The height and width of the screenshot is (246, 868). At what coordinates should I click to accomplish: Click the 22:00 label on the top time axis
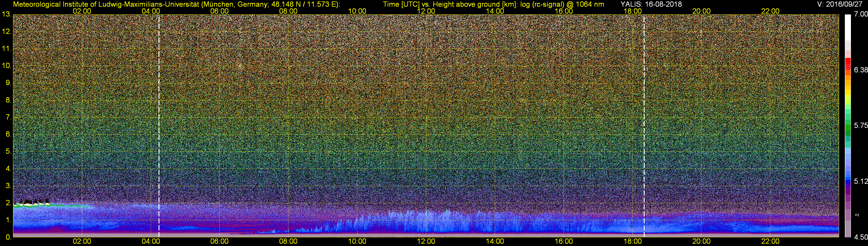(x=770, y=11)
